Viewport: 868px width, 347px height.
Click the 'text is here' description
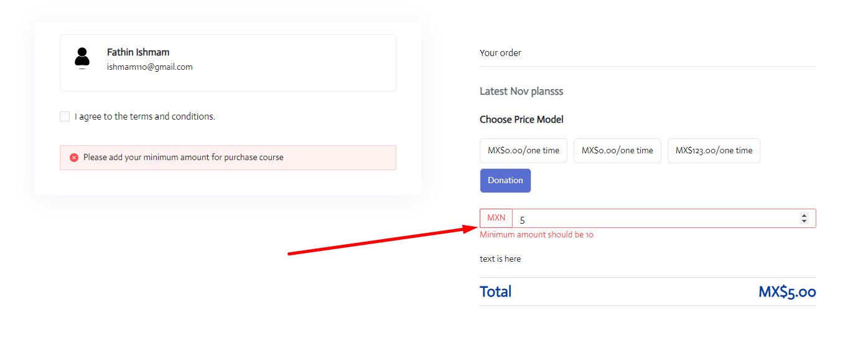500,259
